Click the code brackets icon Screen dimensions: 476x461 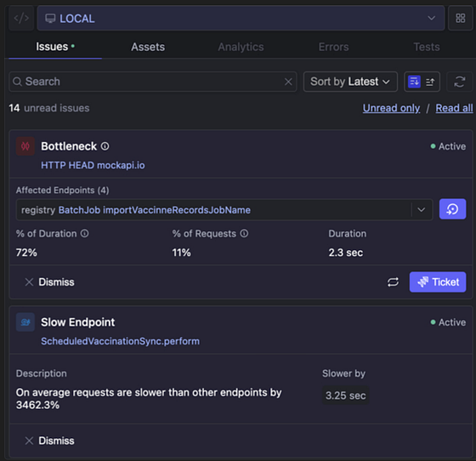click(21, 18)
